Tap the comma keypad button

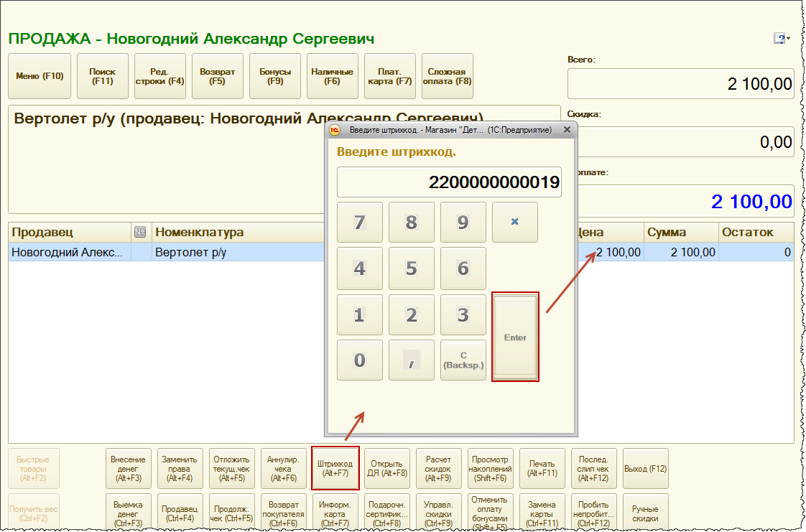pyautogui.click(x=411, y=360)
